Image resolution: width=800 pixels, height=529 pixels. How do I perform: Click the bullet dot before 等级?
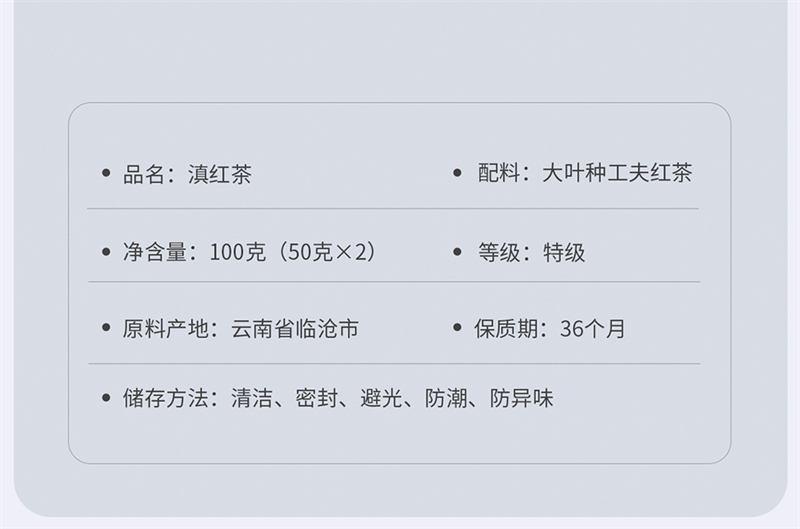tap(458, 252)
